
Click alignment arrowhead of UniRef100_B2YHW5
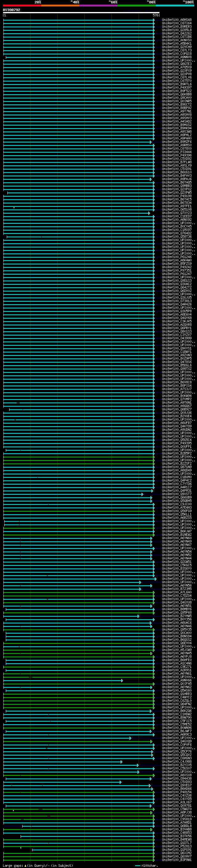click(138, 616)
